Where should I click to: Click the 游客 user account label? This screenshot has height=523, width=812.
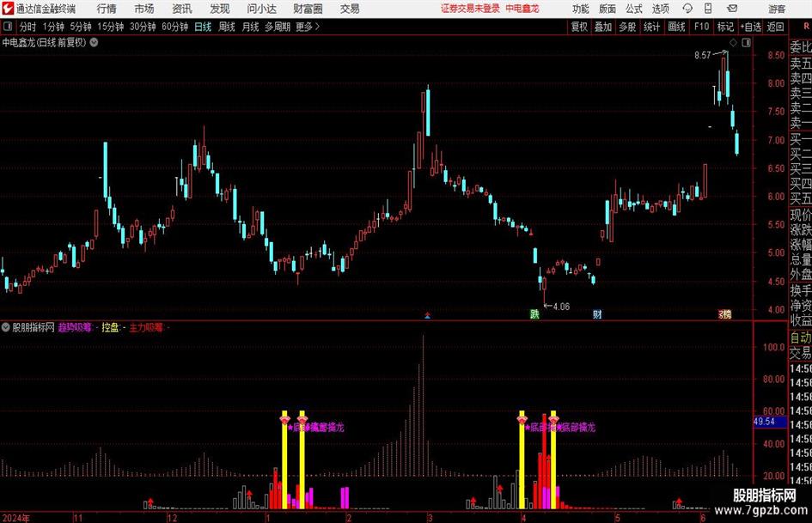(776, 9)
